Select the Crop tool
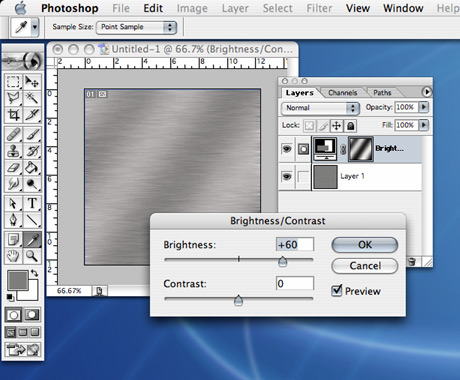 click(14, 115)
